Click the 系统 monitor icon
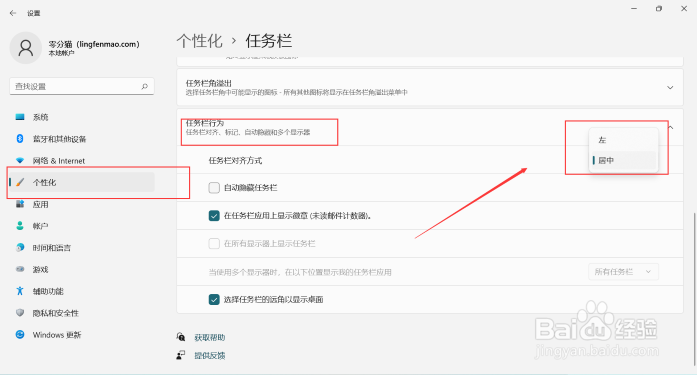 [20, 117]
